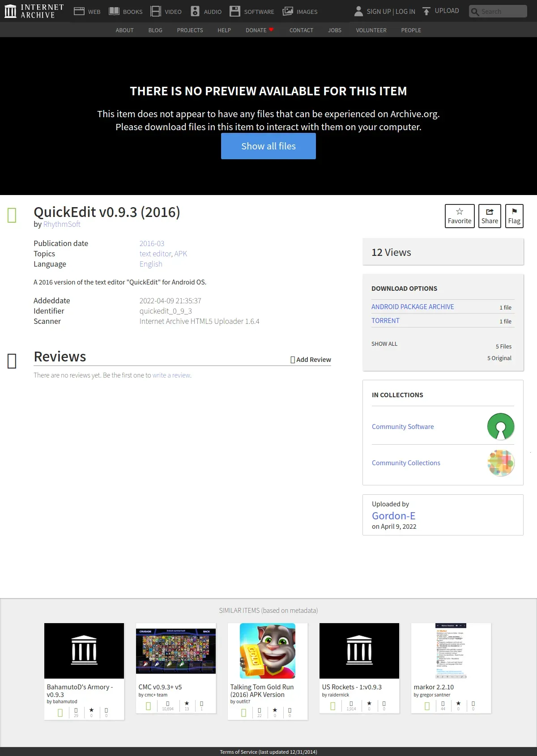The width and height of the screenshot is (537, 756).
Task: Open the RhythmSoft creator link
Action: (62, 224)
